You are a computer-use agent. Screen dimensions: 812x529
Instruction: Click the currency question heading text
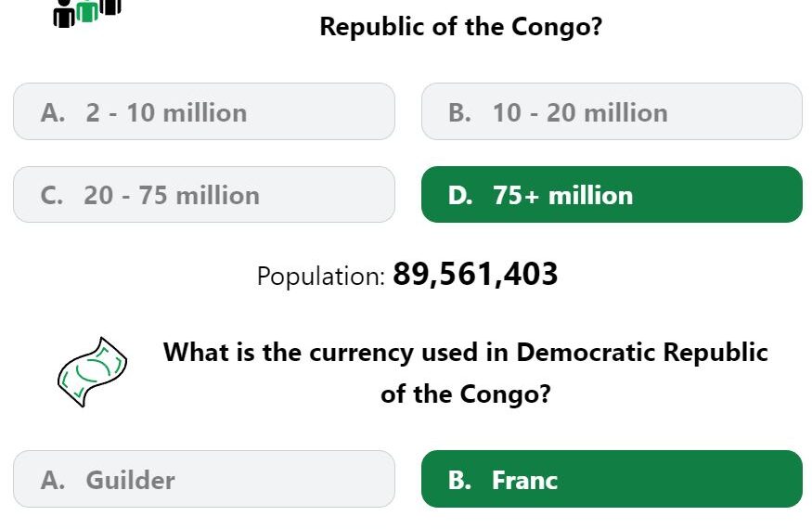click(x=465, y=372)
